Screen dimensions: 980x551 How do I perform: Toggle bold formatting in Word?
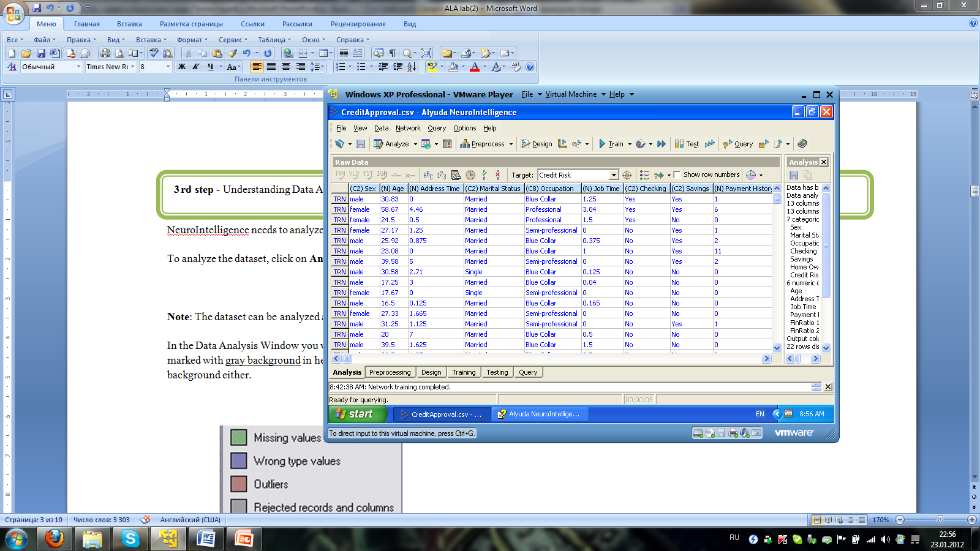[x=182, y=67]
